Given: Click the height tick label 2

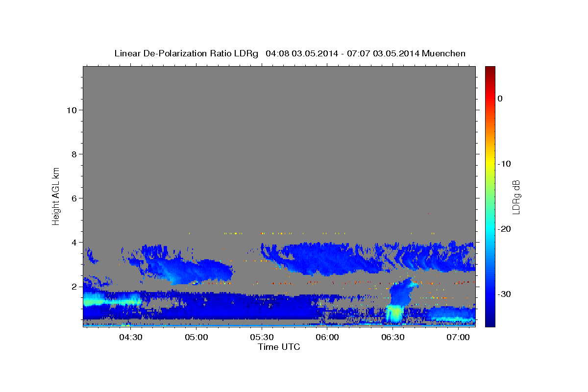Looking at the screenshot, I should 73,287.
